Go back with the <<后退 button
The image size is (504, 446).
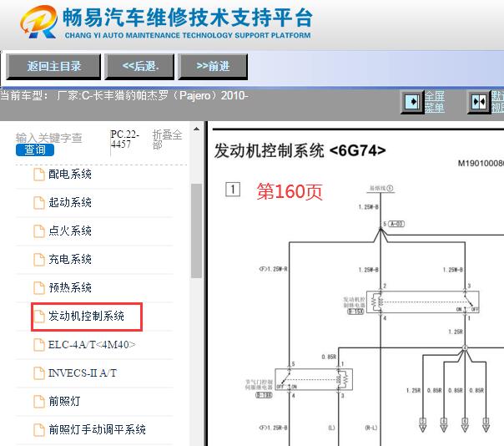click(139, 66)
